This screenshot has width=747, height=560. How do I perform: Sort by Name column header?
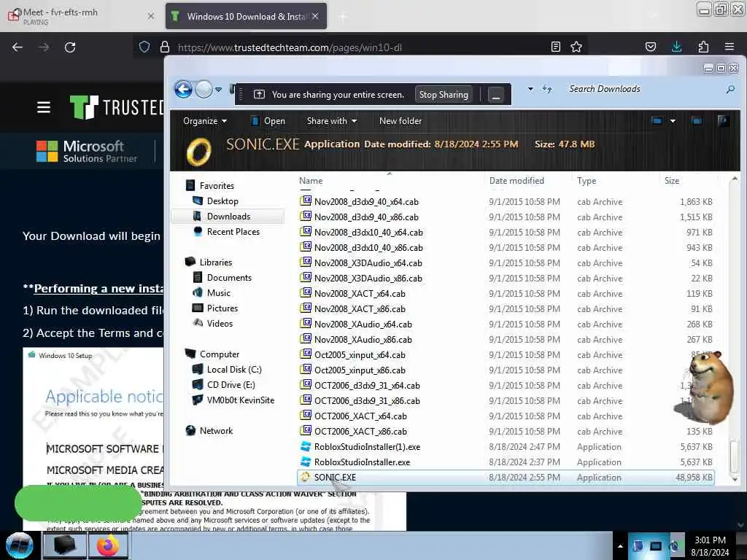tap(311, 181)
